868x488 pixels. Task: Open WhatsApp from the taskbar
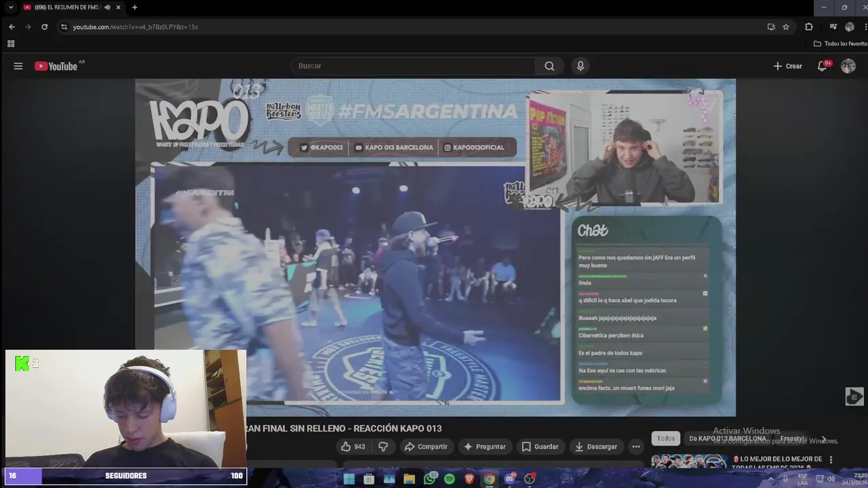(429, 479)
